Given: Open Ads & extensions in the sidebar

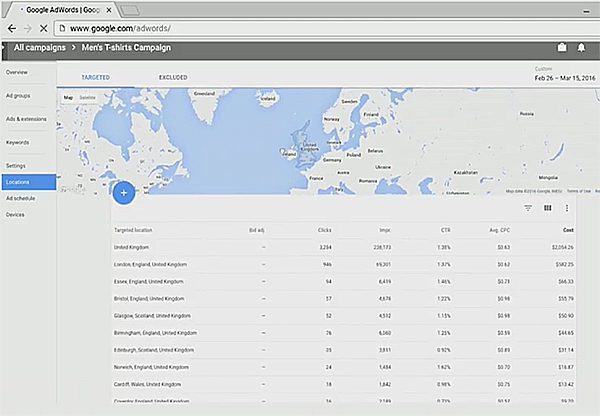Looking at the screenshot, I should (26, 119).
